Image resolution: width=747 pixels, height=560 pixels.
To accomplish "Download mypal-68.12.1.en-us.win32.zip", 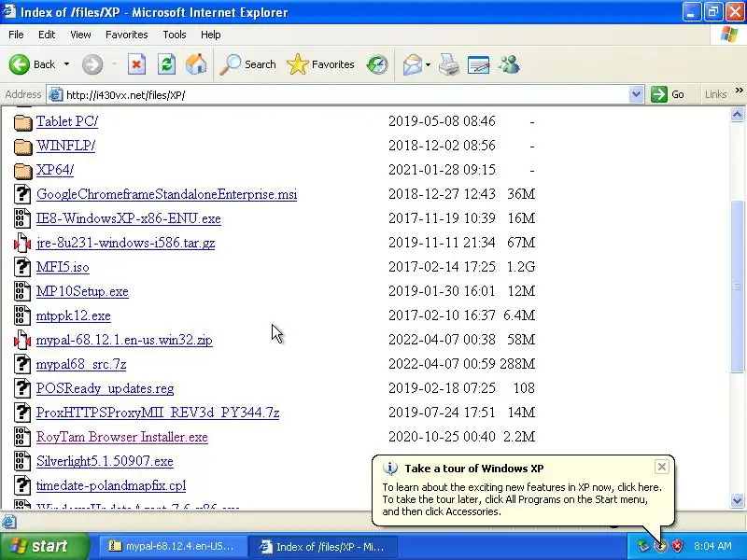I will 124,340.
